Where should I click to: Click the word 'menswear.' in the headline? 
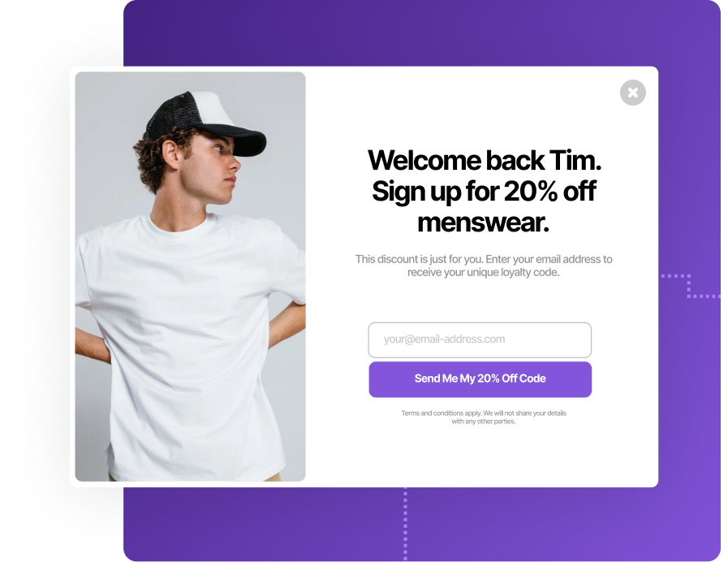(484, 223)
